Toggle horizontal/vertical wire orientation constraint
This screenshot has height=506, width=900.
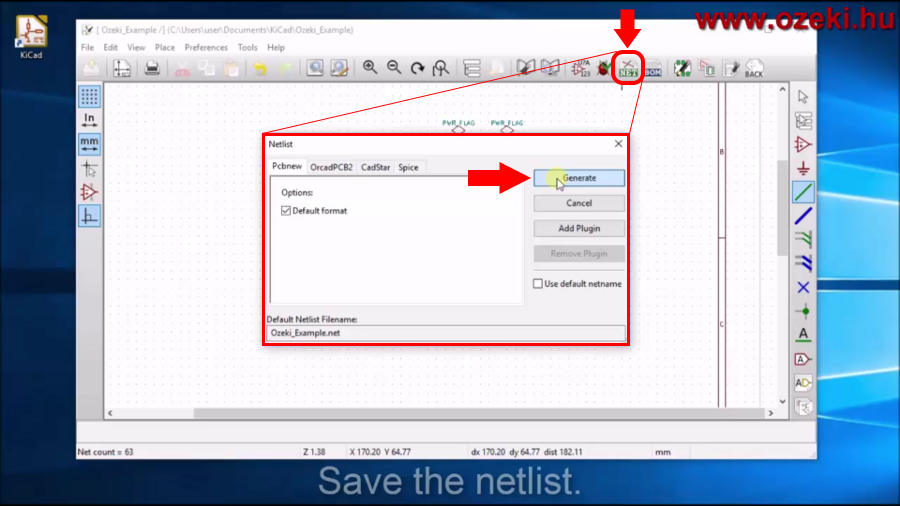coord(89,216)
